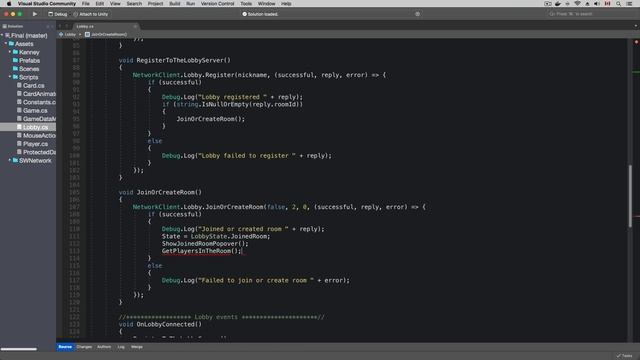Open the View menu
This screenshot has width=640, height=360.
[115, 4]
